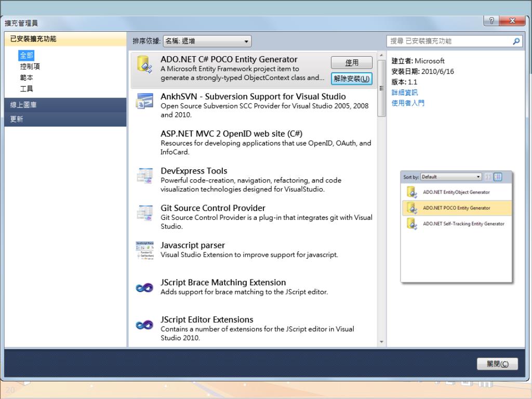This screenshot has height=399, width=532.
Task: Expand the 線上圖庫 section
Action: click(x=65, y=105)
